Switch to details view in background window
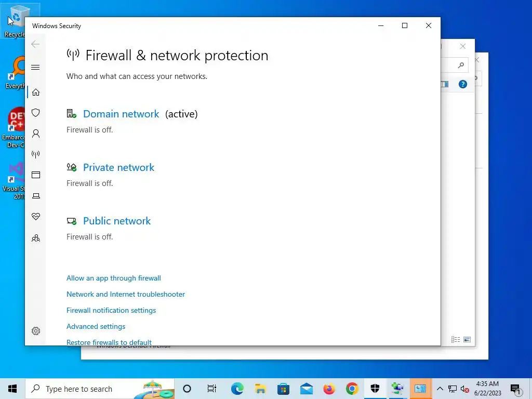This screenshot has height=399, width=532. (x=455, y=339)
